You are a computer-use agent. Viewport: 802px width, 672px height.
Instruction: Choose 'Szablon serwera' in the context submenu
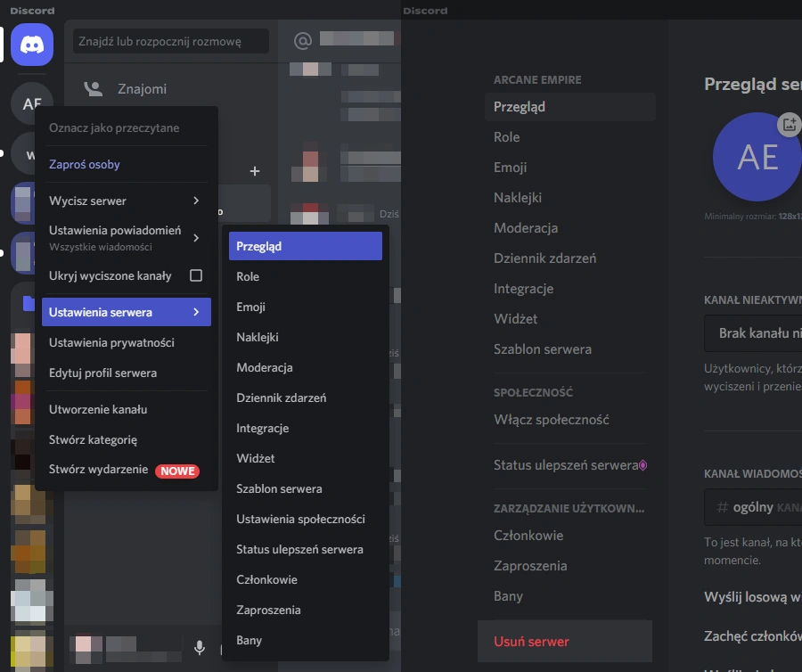[306, 489]
